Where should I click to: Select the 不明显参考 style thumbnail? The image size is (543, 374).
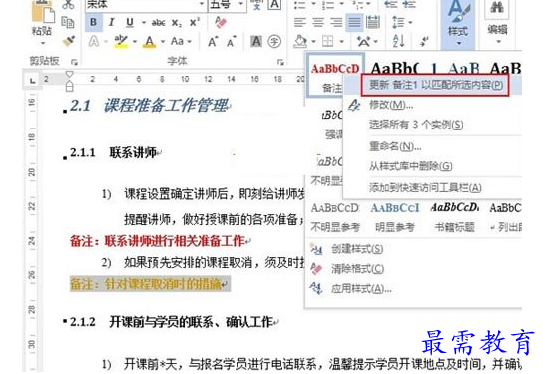[x=335, y=217]
